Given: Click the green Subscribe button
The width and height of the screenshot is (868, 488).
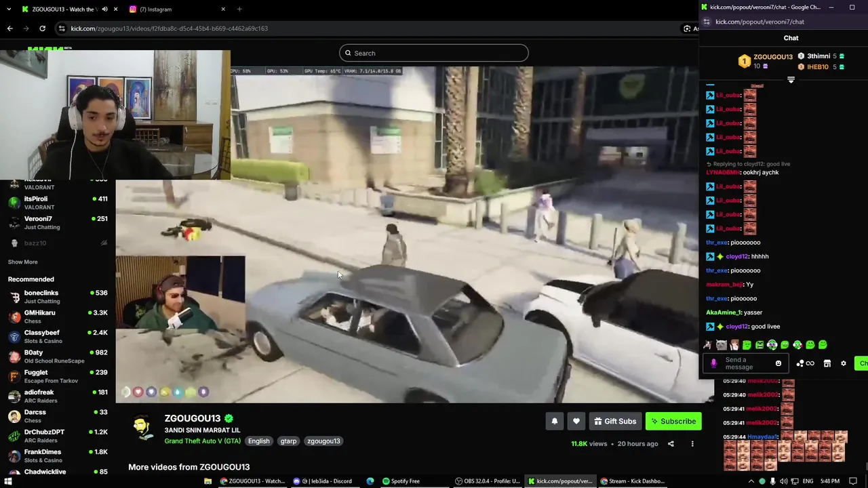Looking at the screenshot, I should (x=673, y=421).
